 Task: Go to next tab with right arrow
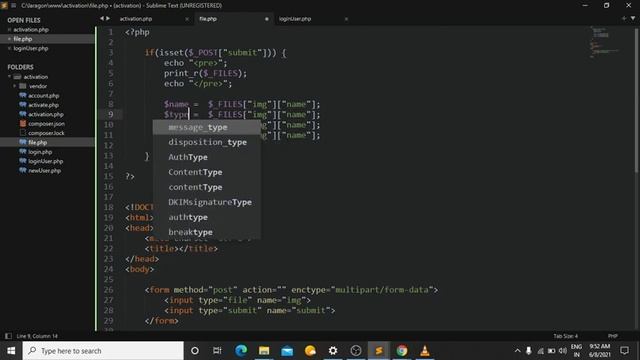(108, 18)
